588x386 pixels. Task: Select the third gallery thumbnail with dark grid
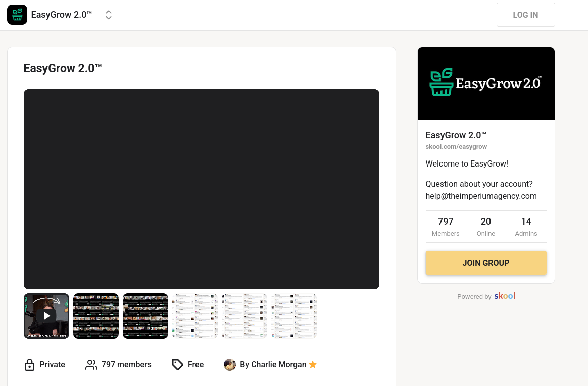pos(145,316)
